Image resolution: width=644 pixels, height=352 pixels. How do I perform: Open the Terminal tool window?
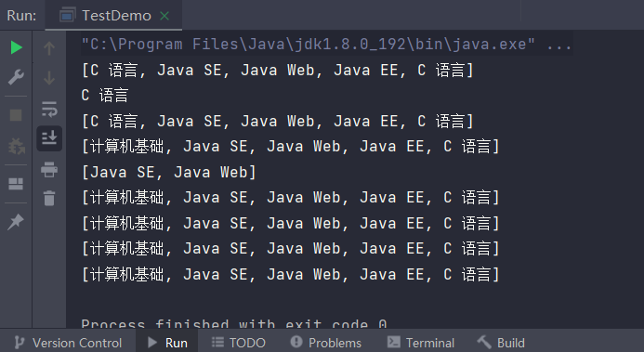click(x=421, y=343)
